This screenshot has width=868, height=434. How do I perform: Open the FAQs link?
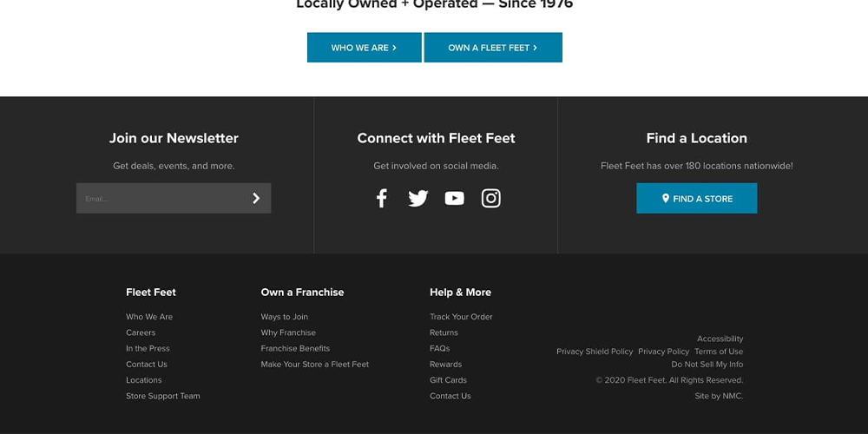(440, 348)
